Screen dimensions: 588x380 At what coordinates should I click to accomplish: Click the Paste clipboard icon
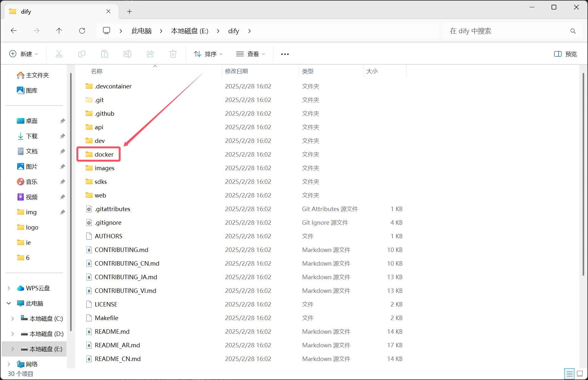coord(105,54)
